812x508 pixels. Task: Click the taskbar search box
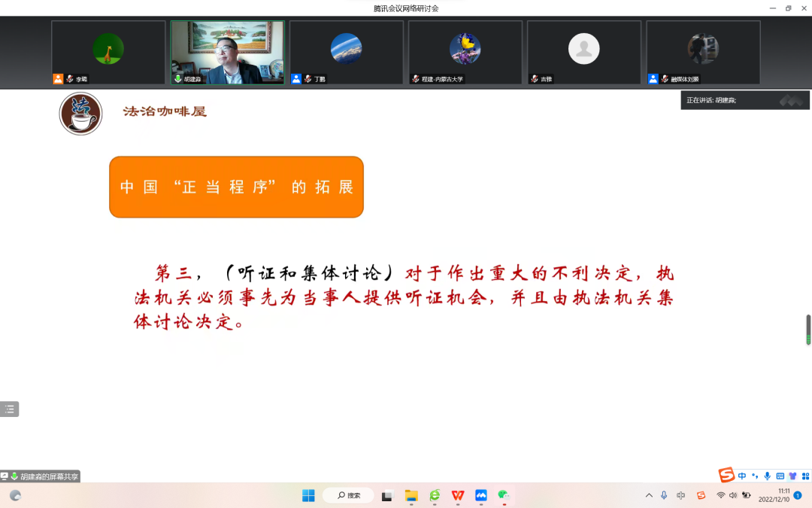(x=349, y=495)
